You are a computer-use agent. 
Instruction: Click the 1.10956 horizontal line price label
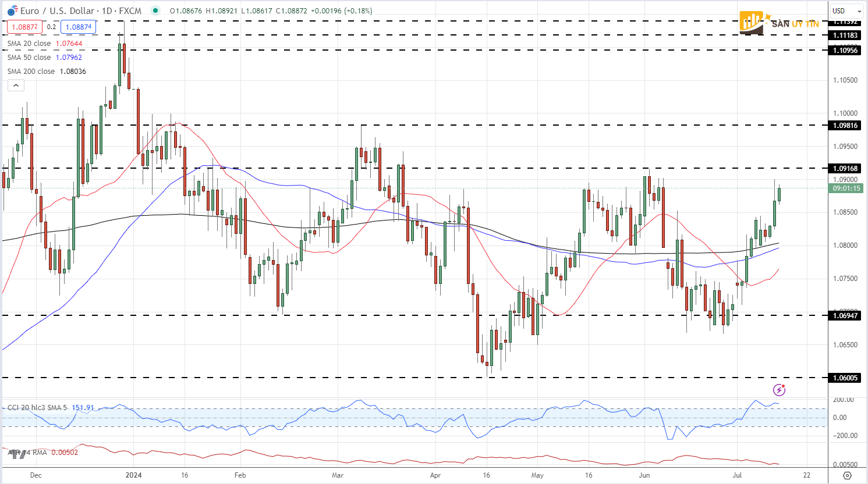pos(845,51)
